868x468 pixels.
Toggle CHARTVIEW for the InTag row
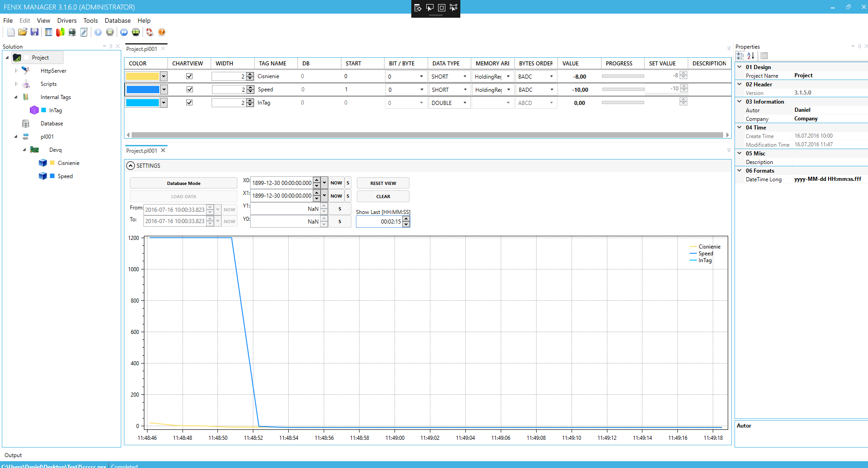click(189, 102)
